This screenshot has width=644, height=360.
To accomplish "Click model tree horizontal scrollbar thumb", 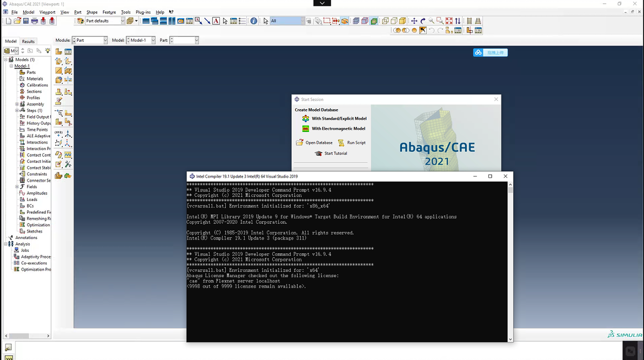I will [x=19, y=336].
